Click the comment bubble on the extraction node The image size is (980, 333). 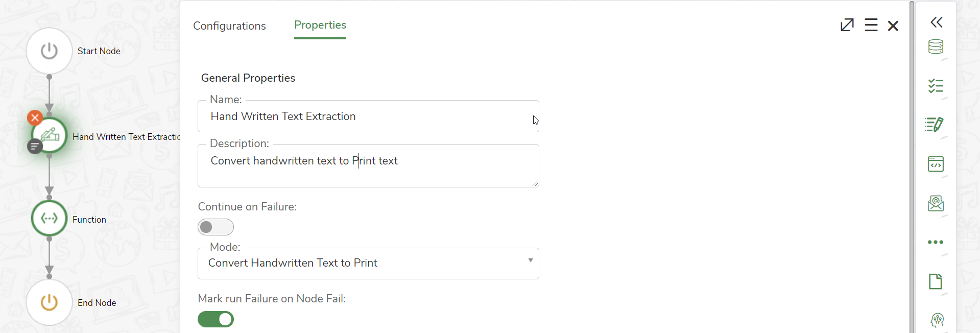tap(35, 147)
